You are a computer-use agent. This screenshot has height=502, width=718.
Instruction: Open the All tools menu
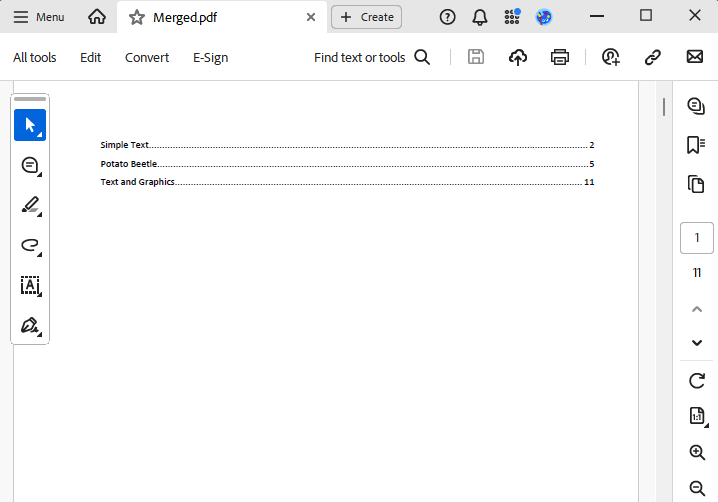click(x=34, y=57)
